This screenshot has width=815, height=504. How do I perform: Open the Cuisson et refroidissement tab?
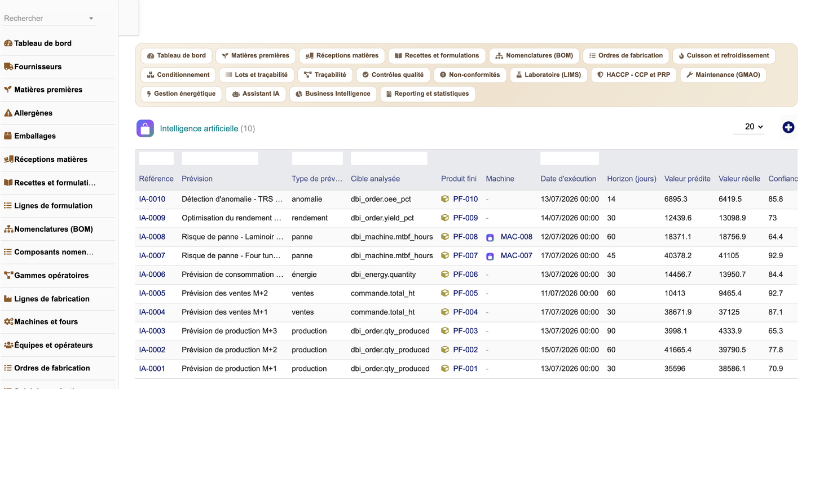click(724, 55)
